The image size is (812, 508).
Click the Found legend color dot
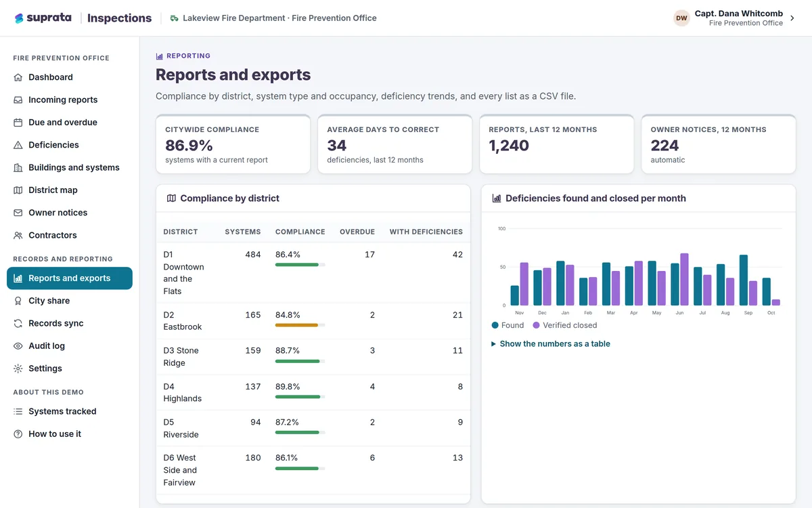coord(495,325)
